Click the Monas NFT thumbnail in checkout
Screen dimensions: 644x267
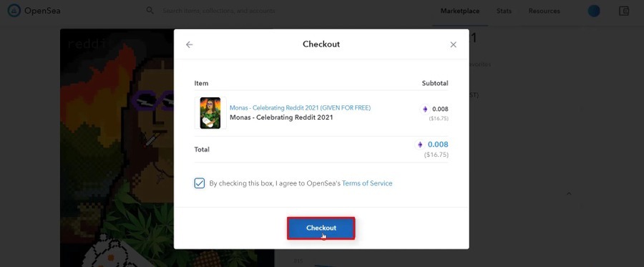click(210, 113)
